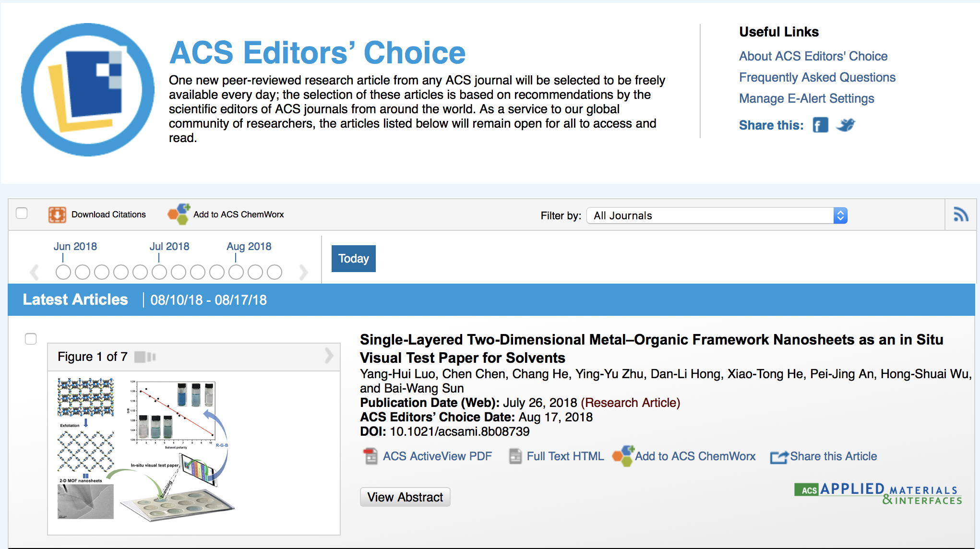Open the All Journals filter dropdown
Image resolution: width=980 pixels, height=549 pixels.
pos(717,215)
